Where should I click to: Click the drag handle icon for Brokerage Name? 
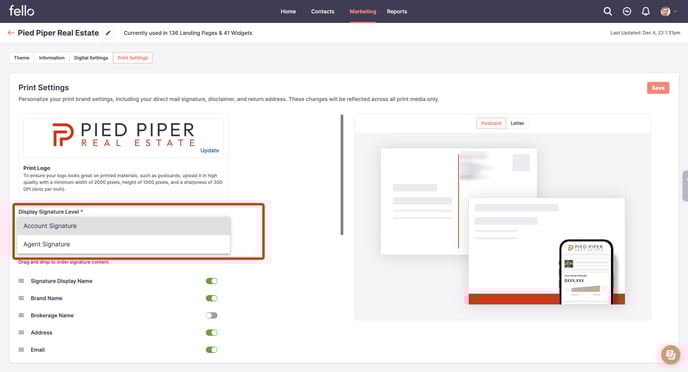pyautogui.click(x=21, y=315)
